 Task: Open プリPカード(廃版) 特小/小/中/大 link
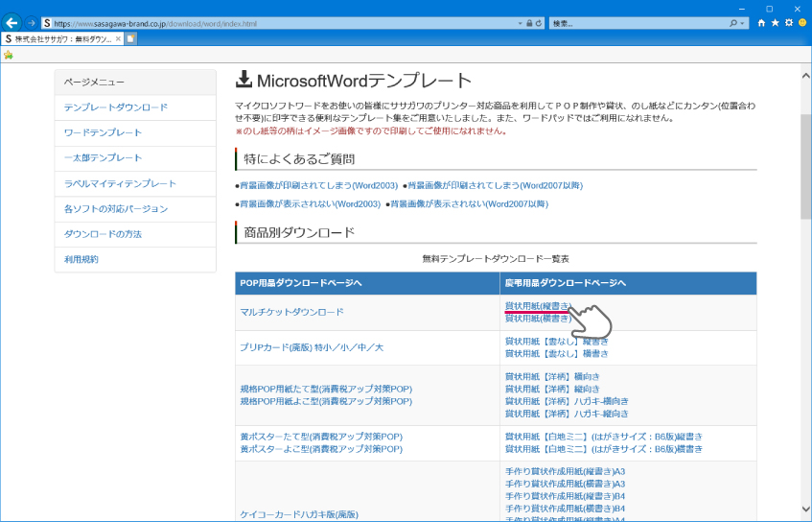point(312,347)
